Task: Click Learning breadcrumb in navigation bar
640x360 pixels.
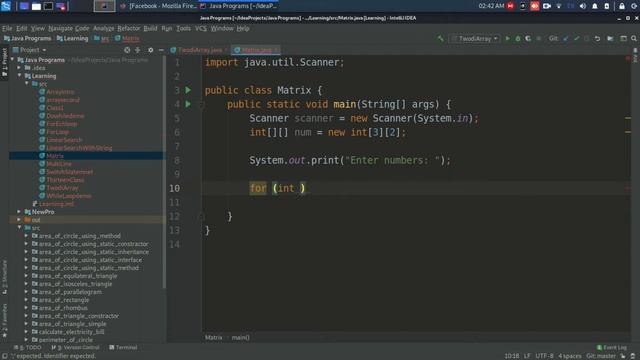Action: click(x=73, y=38)
